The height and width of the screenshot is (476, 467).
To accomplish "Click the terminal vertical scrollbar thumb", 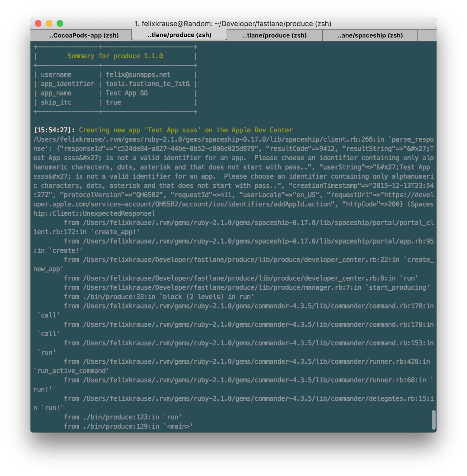I will coord(434,420).
